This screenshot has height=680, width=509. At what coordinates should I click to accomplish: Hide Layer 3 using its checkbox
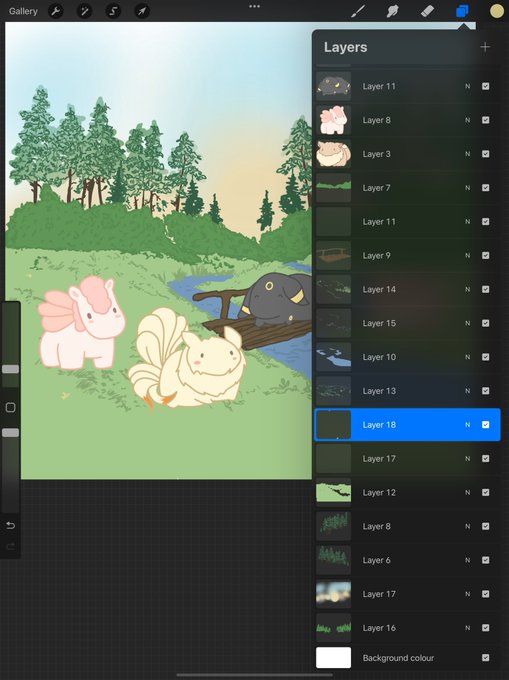486,154
